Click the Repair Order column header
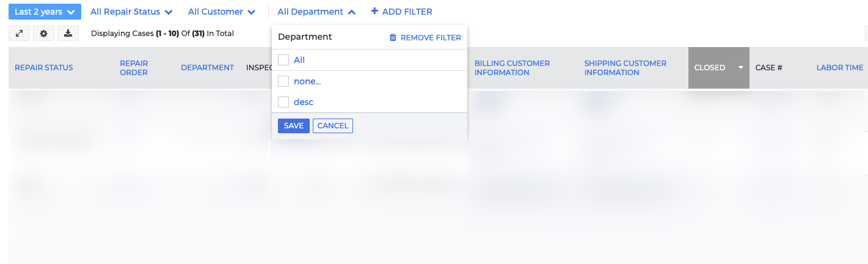 point(134,68)
